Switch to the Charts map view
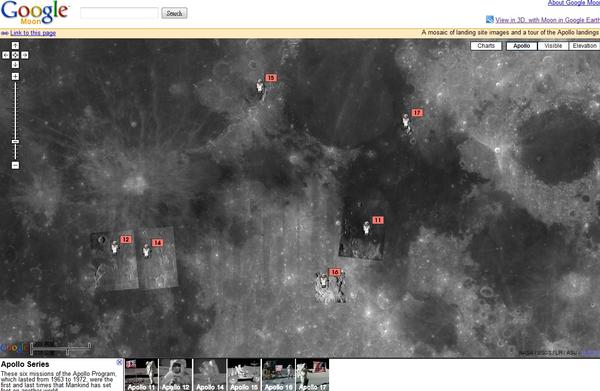 (486, 46)
